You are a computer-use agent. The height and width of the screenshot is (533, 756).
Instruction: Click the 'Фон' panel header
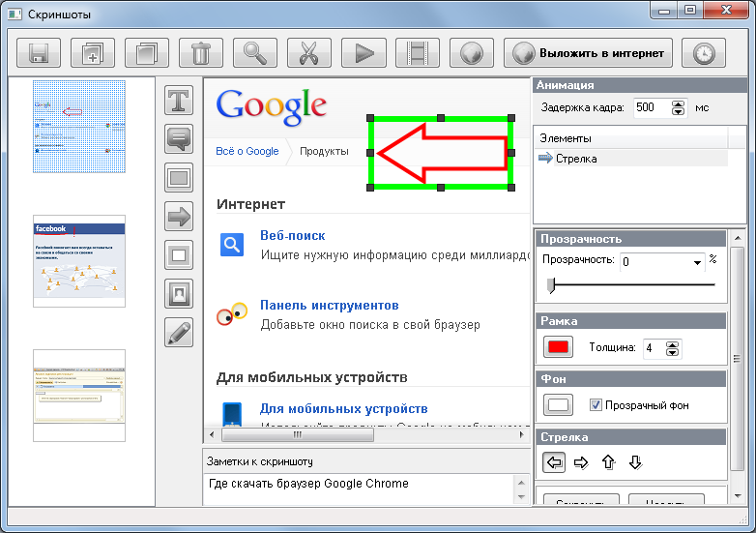click(x=630, y=378)
